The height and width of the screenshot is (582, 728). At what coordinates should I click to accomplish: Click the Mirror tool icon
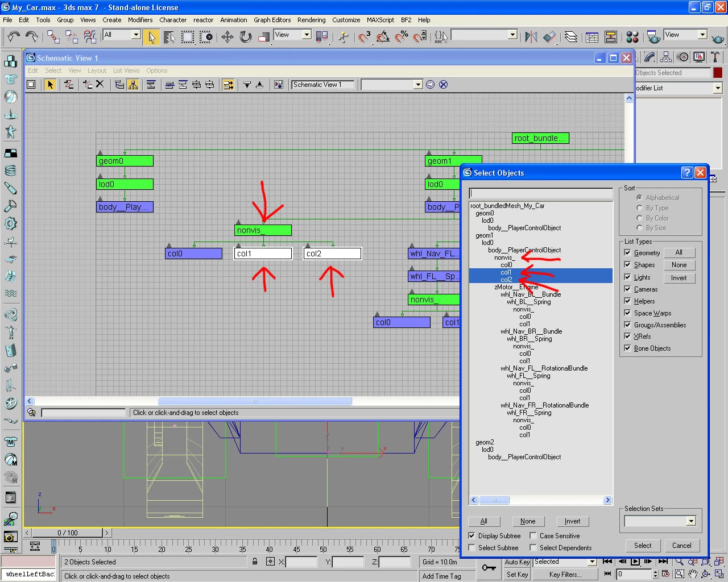(531, 37)
